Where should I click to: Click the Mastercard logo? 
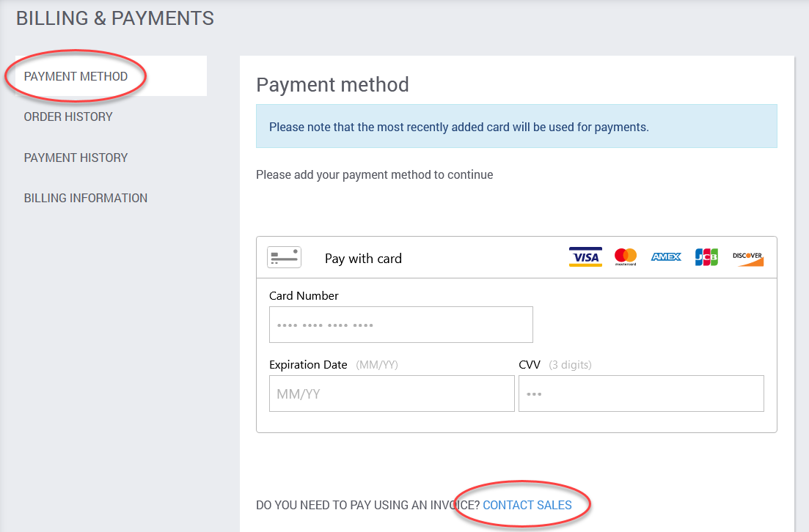pos(626,256)
